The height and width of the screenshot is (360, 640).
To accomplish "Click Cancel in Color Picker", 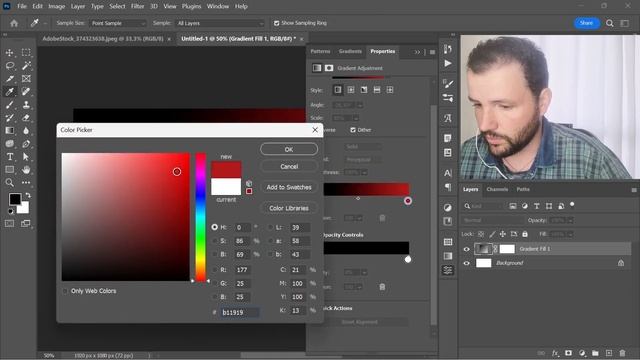I will [x=289, y=167].
